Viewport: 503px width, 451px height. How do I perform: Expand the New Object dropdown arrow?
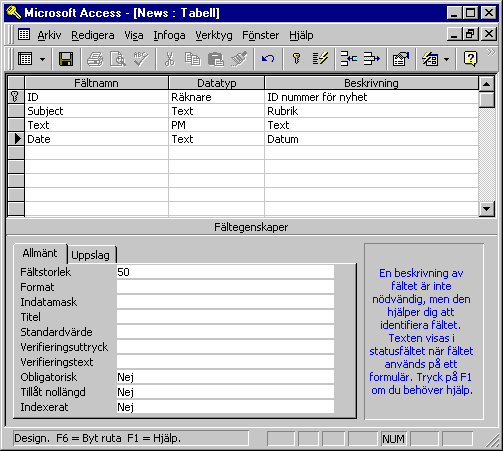click(447, 59)
